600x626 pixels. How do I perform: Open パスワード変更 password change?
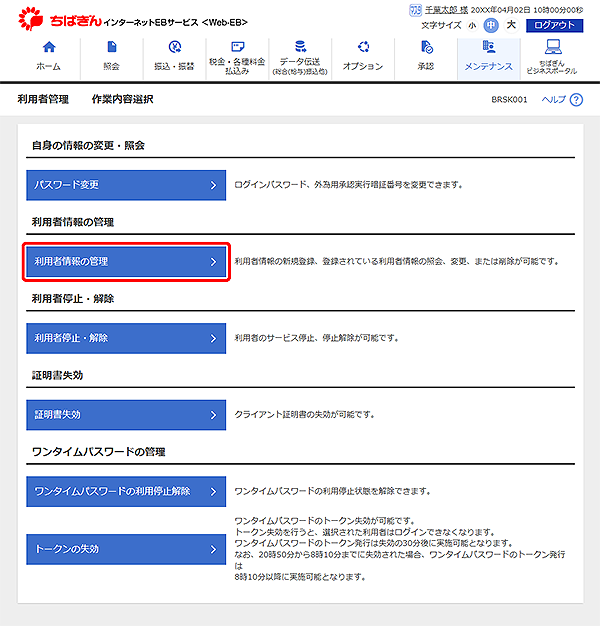pos(126,185)
